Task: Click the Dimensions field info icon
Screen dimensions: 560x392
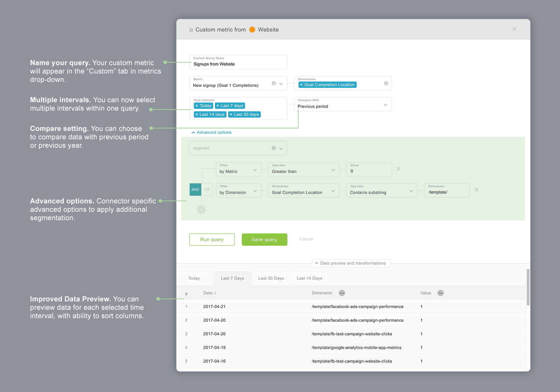Action: tap(386, 83)
